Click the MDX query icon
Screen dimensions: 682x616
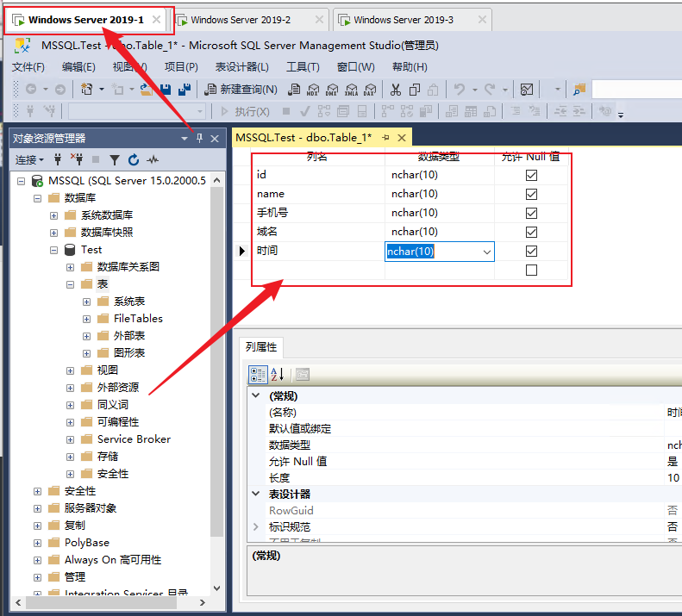click(313, 90)
